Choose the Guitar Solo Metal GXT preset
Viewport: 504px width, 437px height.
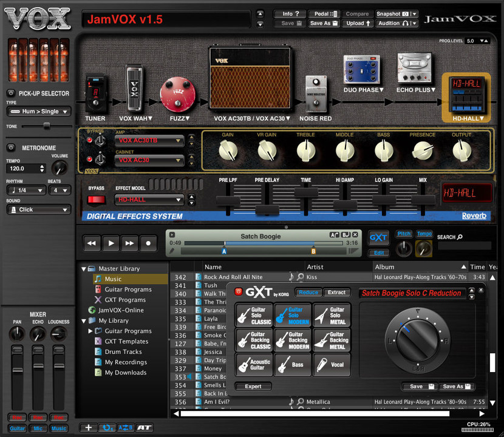332,314
